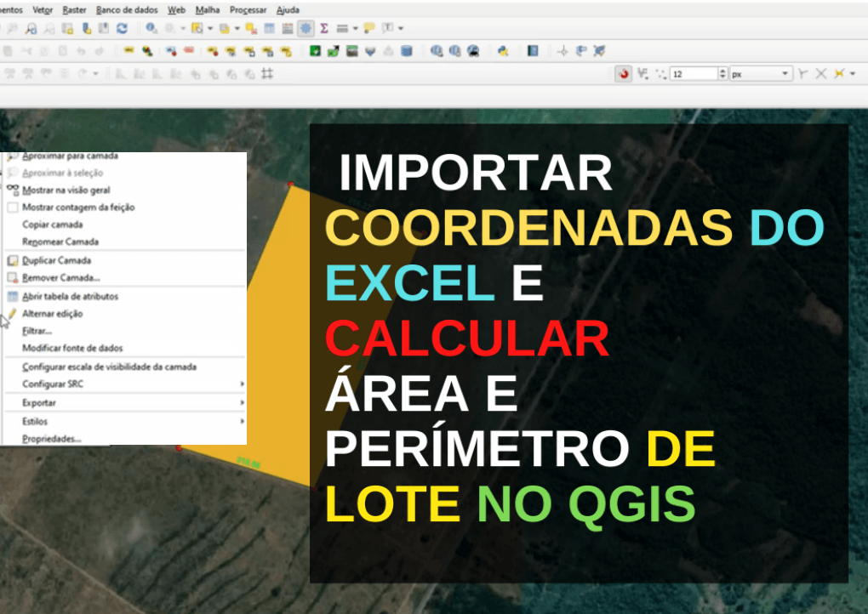Click the database cylinder icon
This screenshot has width=868, height=614.
(407, 51)
